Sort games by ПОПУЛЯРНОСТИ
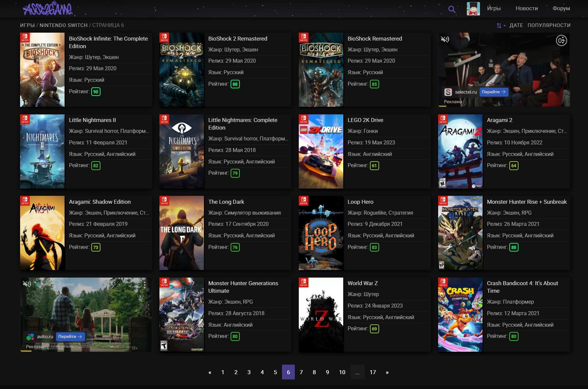This screenshot has width=588, height=389. [x=549, y=25]
